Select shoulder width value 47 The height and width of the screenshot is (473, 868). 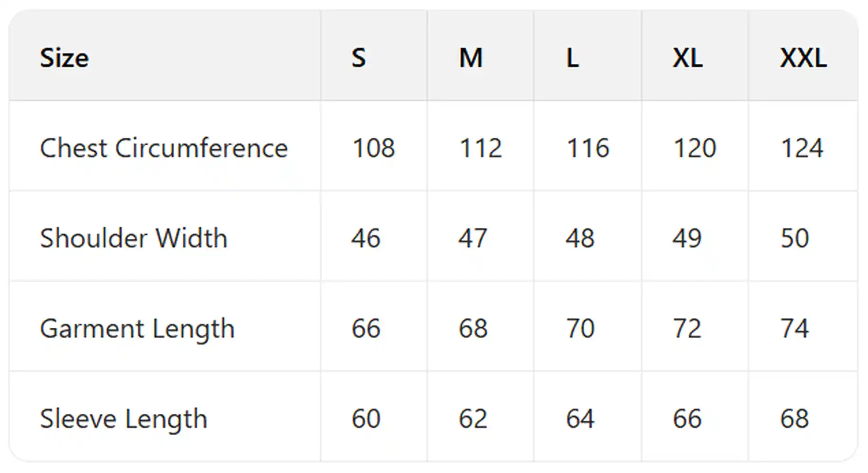click(472, 238)
